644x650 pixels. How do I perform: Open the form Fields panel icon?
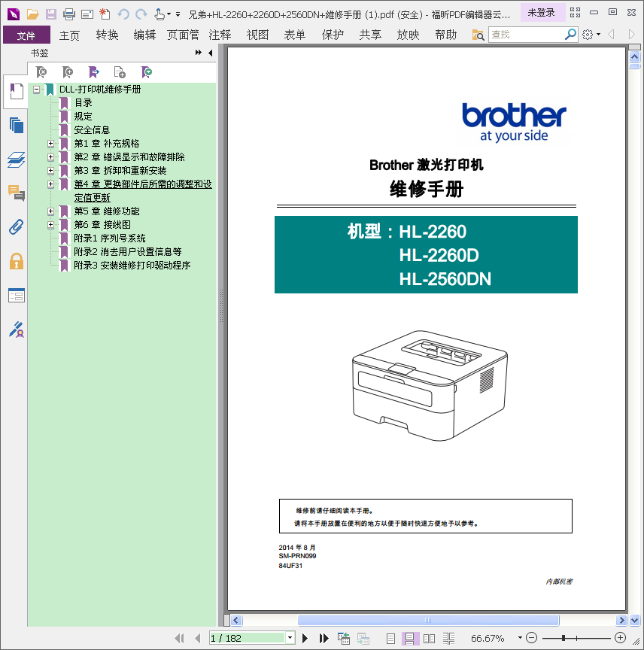pyautogui.click(x=16, y=296)
